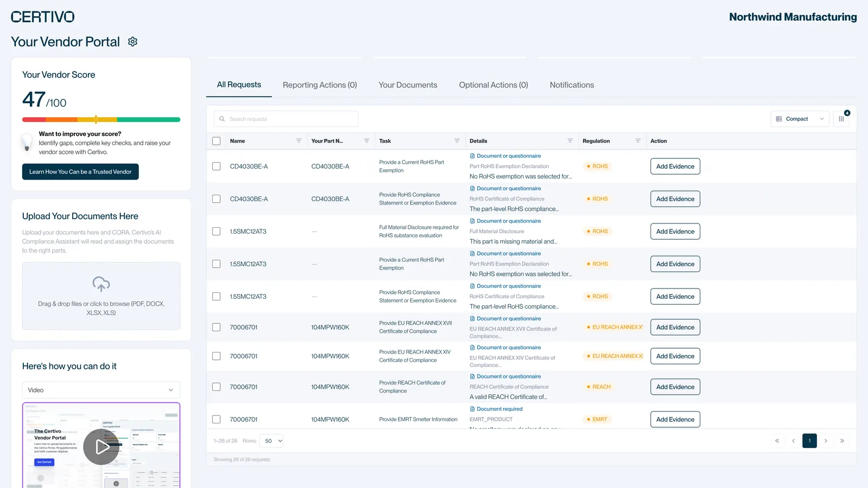
Task: Go to the first page arrow
Action: coord(777,441)
